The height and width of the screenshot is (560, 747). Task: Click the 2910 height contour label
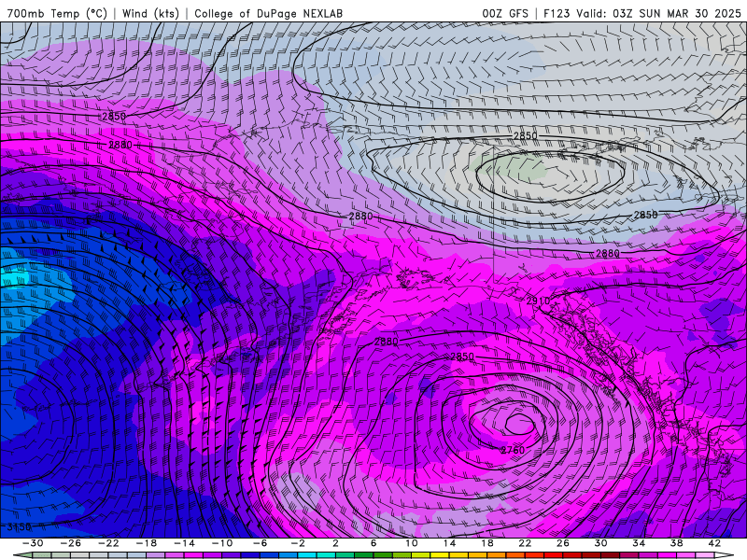(x=538, y=301)
